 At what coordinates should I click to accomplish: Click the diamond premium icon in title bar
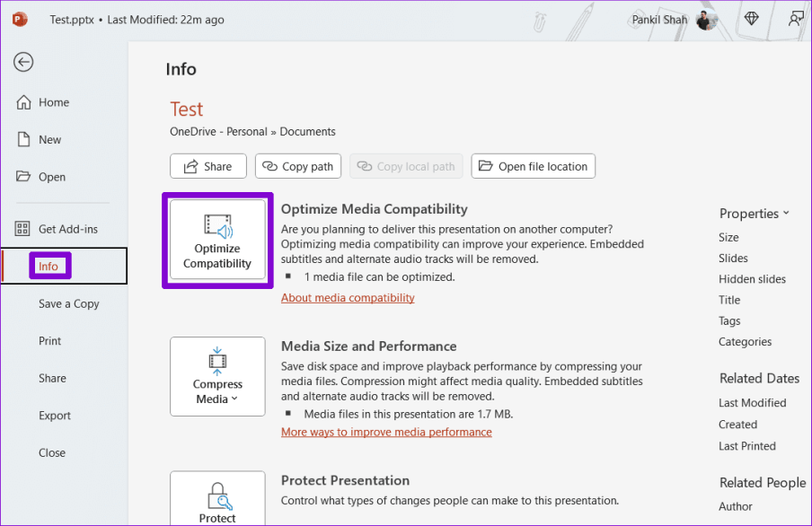point(751,19)
